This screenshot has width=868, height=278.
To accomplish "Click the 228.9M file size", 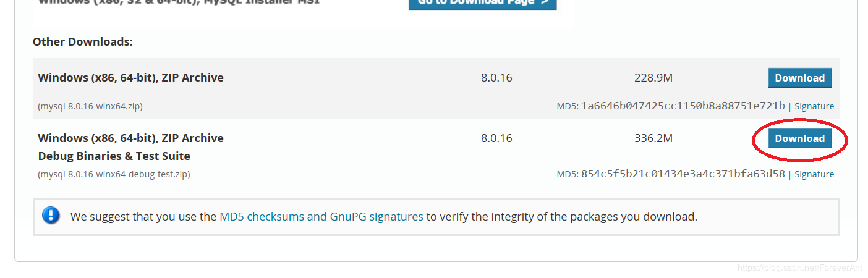I will pos(653,78).
